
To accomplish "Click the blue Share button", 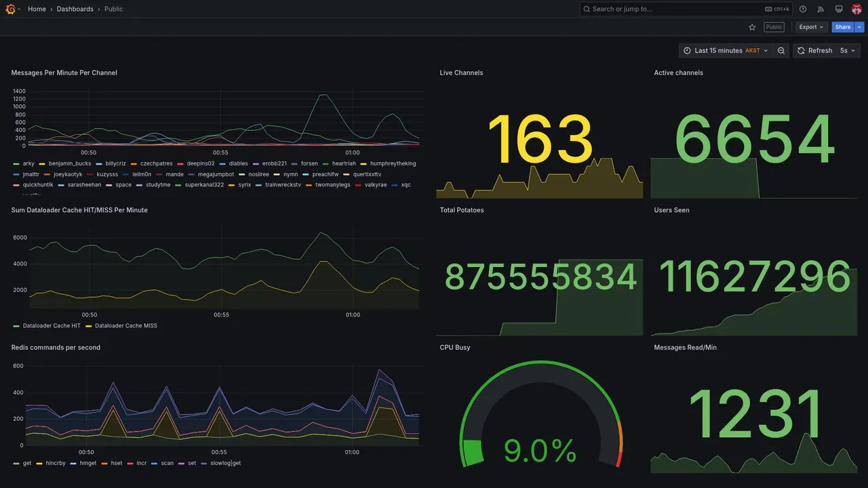I will (x=843, y=27).
